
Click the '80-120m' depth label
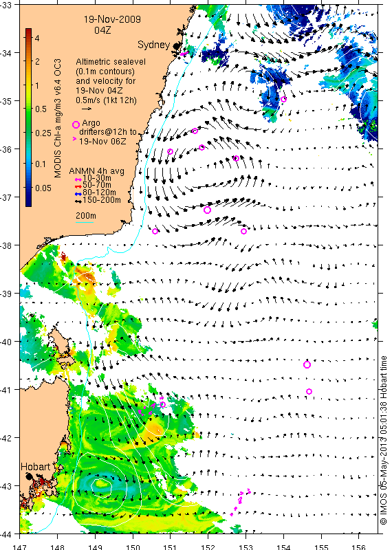pyautogui.click(x=99, y=192)
